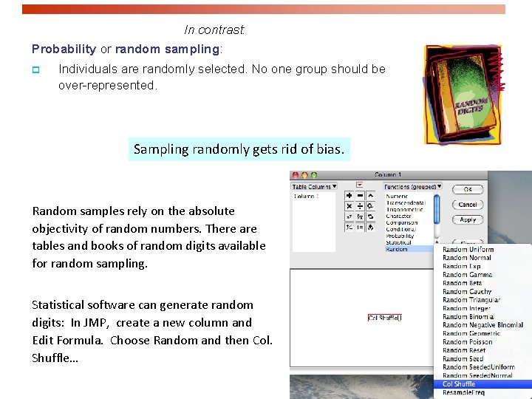
Task: Click the root keypad button
Action: tap(360, 216)
